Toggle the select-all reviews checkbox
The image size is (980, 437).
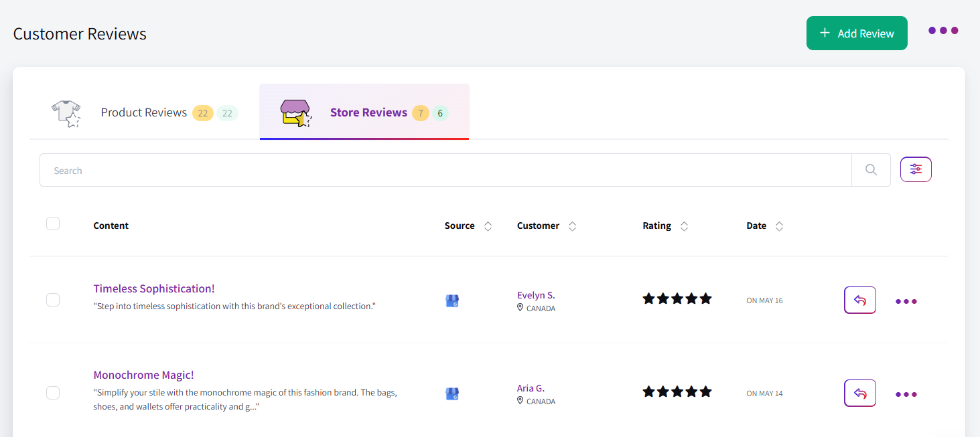pyautogui.click(x=53, y=223)
